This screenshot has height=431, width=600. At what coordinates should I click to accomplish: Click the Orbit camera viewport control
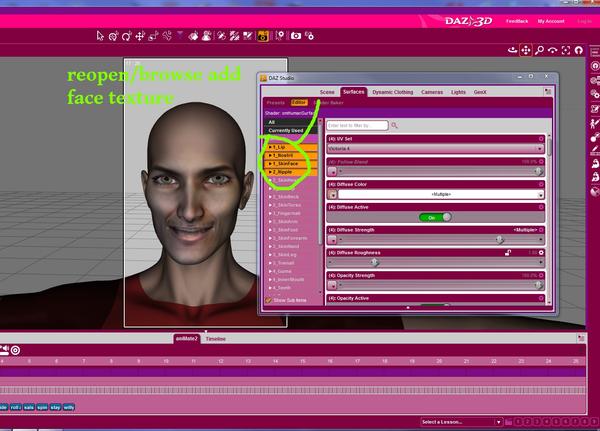pos(512,50)
